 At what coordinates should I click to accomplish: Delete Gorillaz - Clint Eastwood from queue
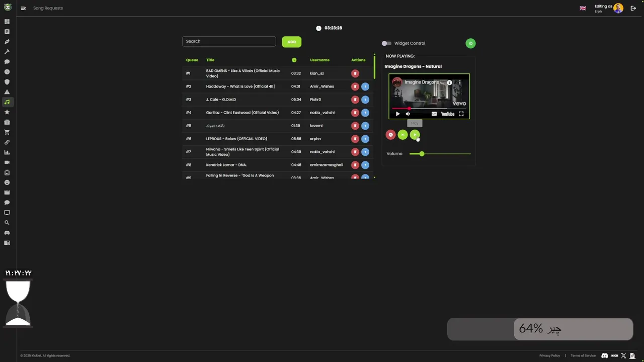point(355,113)
